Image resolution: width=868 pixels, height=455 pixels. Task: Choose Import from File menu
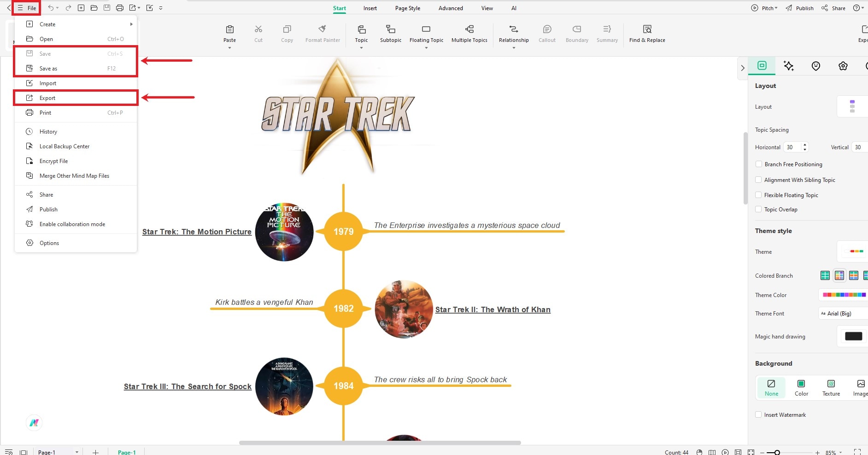coord(76,83)
